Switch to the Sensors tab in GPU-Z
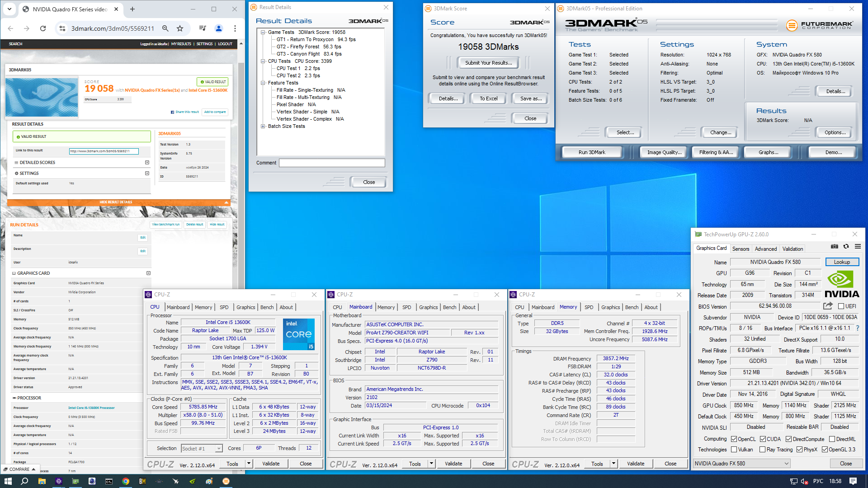Viewport: 868px width, 488px height. (741, 249)
